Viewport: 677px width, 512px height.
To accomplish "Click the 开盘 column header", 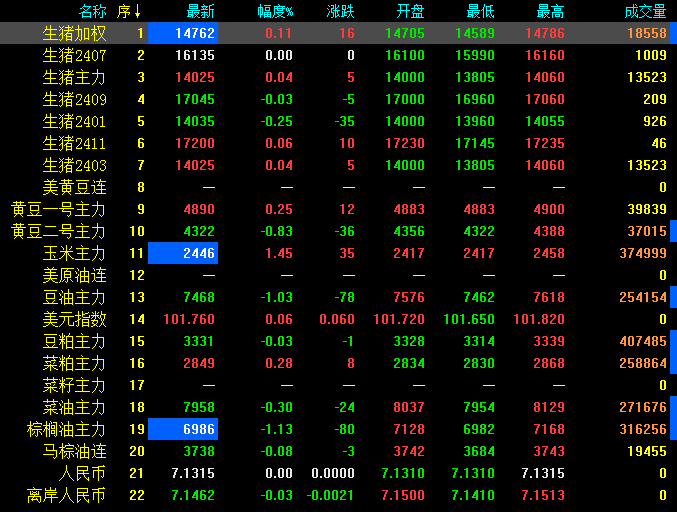I will click(x=410, y=12).
